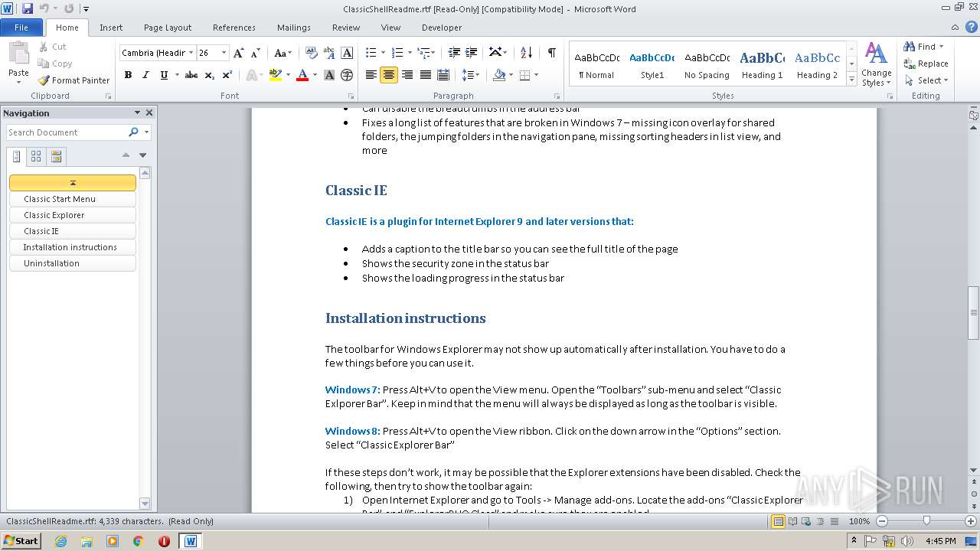This screenshot has height=551, width=980.
Task: Click the Format Painter tool
Action: (74, 80)
